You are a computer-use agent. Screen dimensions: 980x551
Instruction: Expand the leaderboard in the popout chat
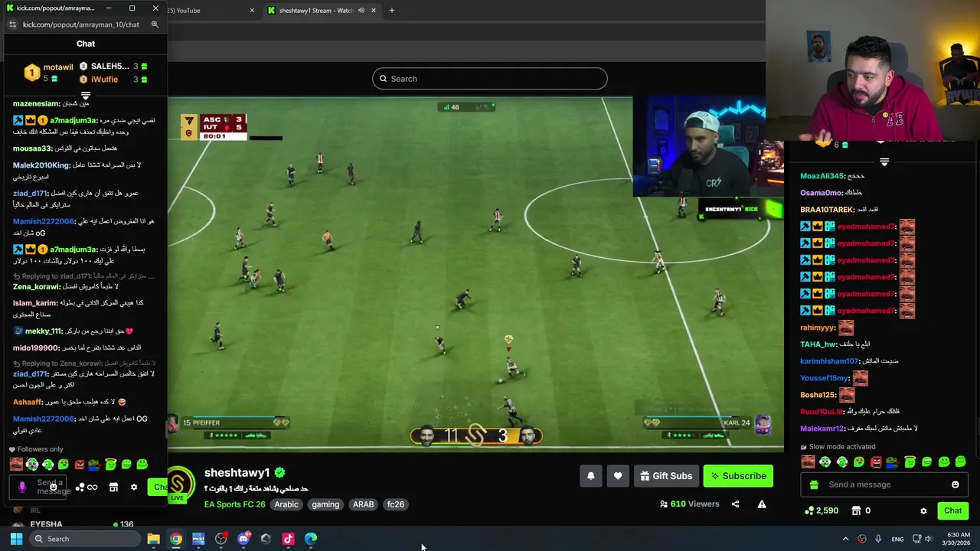coord(85,96)
